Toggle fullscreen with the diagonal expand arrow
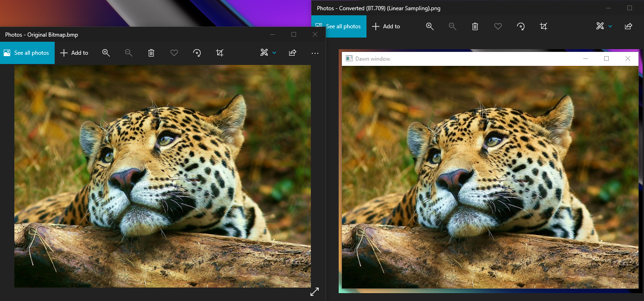The image size is (644, 301). pos(315,291)
